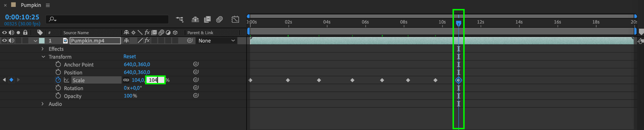644x130 pixels.
Task: Click the Opacity 100% value
Action: (x=128, y=96)
